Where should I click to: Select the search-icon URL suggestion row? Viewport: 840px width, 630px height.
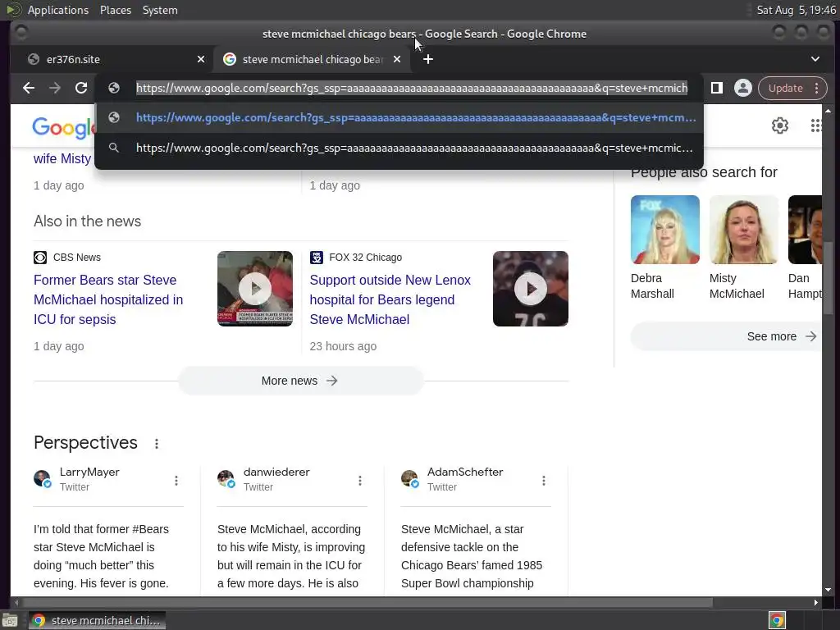[399, 148]
